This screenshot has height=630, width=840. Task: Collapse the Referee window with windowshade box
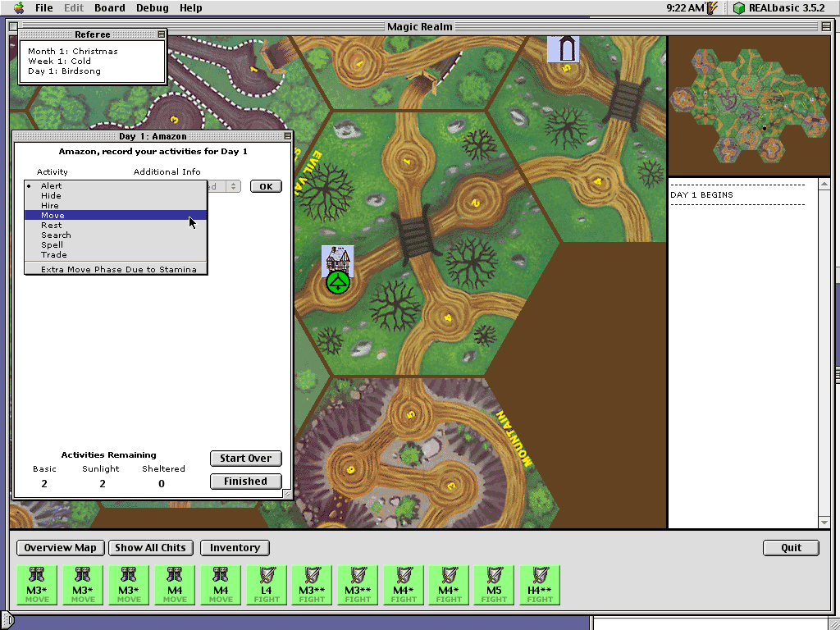[161, 34]
